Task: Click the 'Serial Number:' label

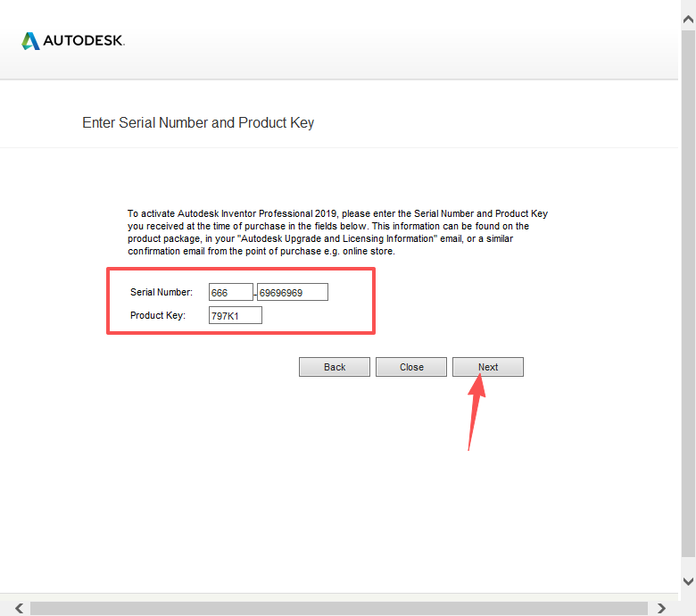Action: (x=162, y=292)
